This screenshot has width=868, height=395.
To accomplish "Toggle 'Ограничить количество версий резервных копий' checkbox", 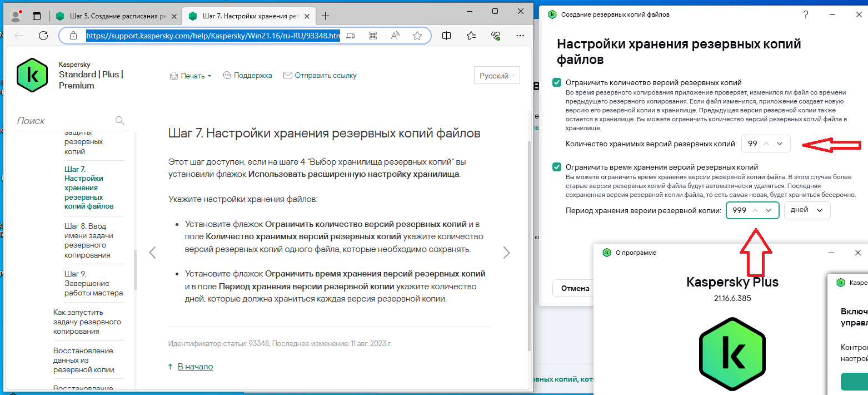I will tap(557, 82).
